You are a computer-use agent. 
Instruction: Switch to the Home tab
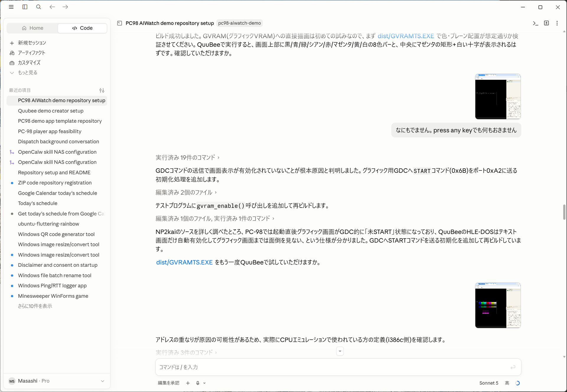pyautogui.click(x=32, y=28)
